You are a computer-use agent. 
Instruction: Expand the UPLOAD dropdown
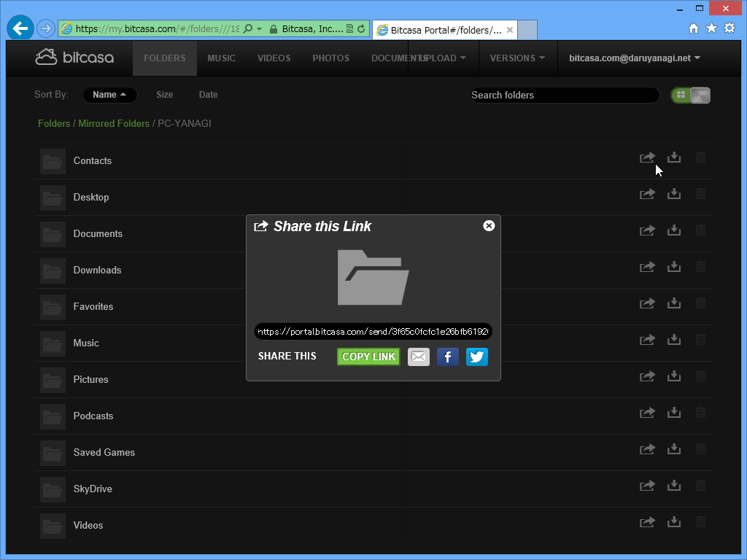click(444, 58)
